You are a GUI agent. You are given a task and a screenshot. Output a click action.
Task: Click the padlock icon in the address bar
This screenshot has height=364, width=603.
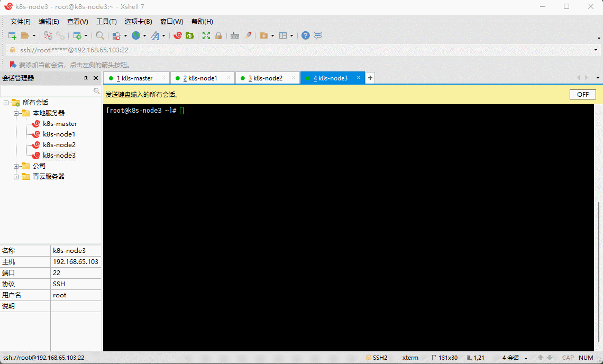(13, 50)
